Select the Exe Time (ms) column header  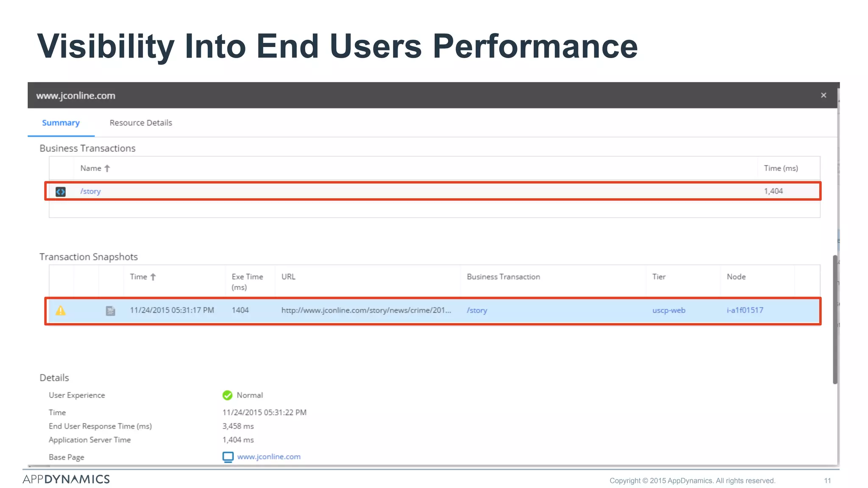click(x=247, y=282)
